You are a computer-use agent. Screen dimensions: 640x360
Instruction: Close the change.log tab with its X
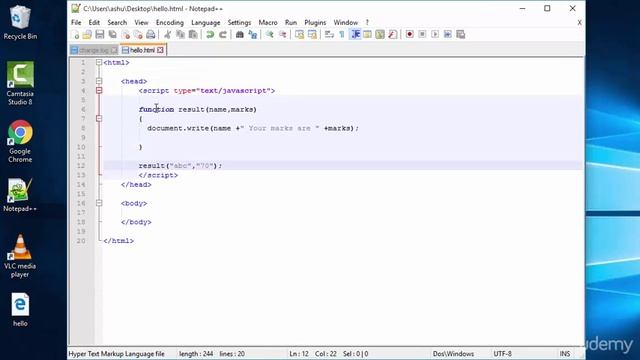click(114, 50)
